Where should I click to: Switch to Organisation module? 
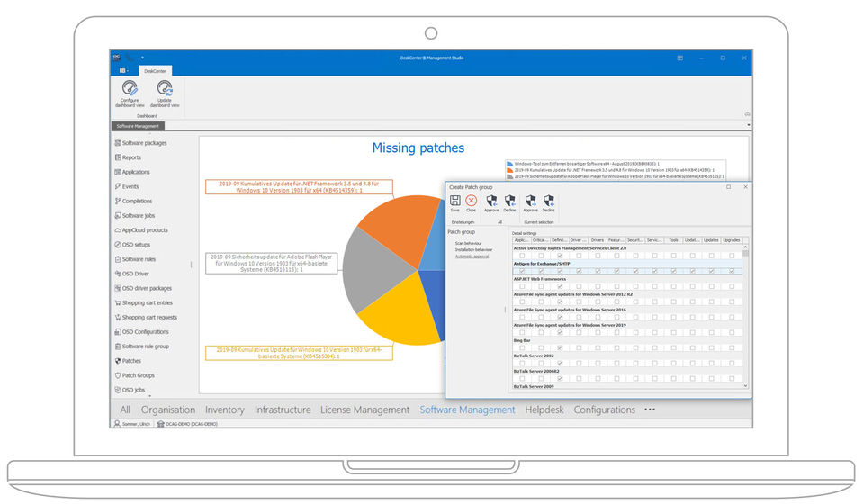168,409
